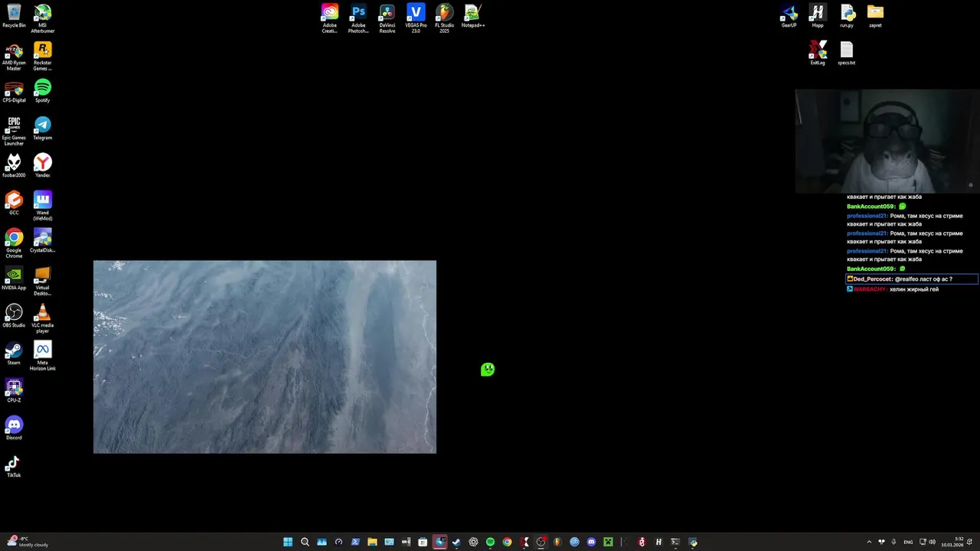
Task: Open the CPS-Digital desktop icon
Action: 14,91
